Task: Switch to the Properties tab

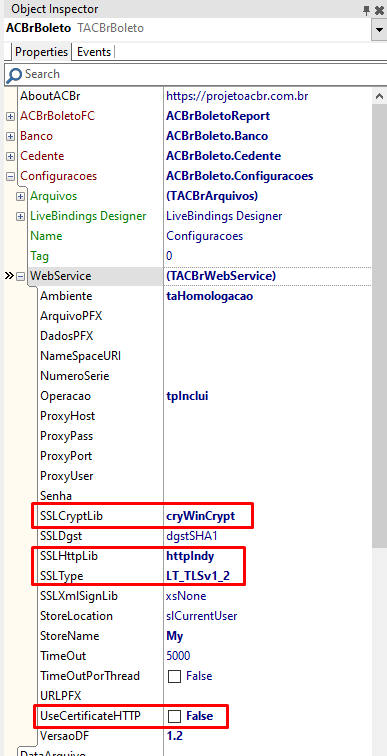Action: coord(41,52)
